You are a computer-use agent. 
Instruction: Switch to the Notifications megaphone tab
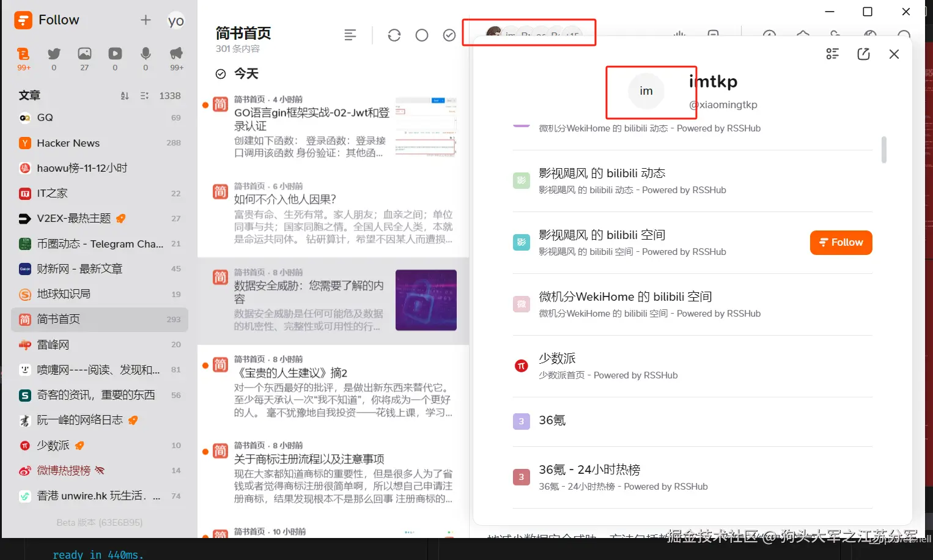(x=176, y=59)
